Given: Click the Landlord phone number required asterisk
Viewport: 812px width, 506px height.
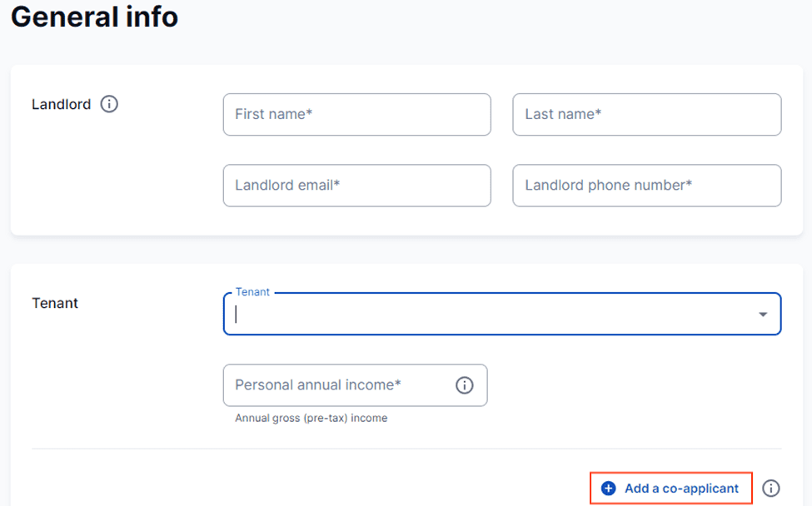Looking at the screenshot, I should coord(689,184).
